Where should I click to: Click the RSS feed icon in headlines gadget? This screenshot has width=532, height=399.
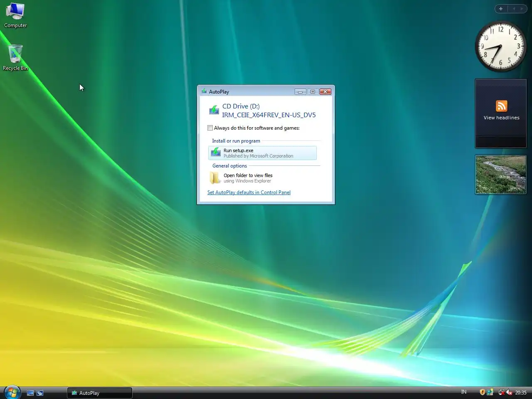(501, 106)
